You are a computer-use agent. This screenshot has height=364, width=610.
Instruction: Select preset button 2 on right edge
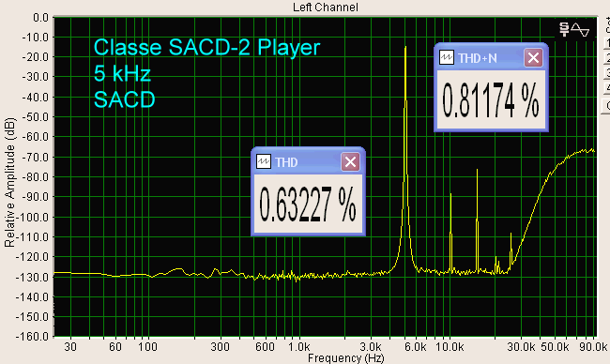[606, 58]
